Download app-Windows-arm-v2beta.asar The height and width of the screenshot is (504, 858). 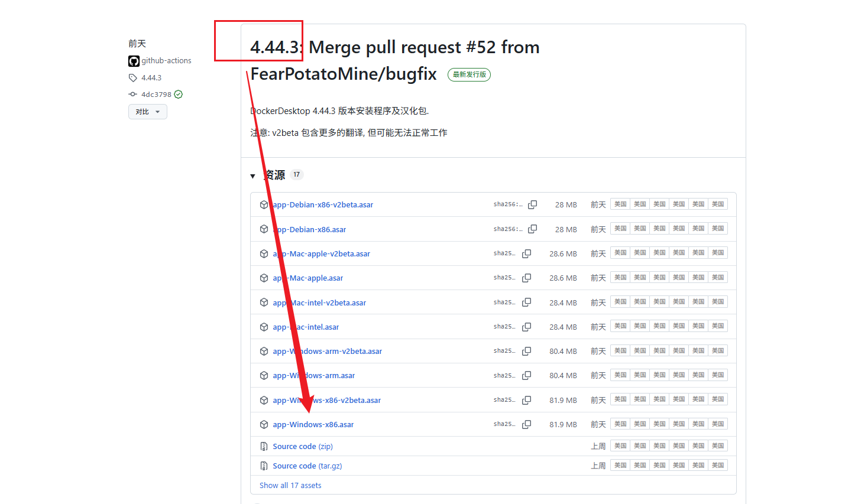pos(327,351)
